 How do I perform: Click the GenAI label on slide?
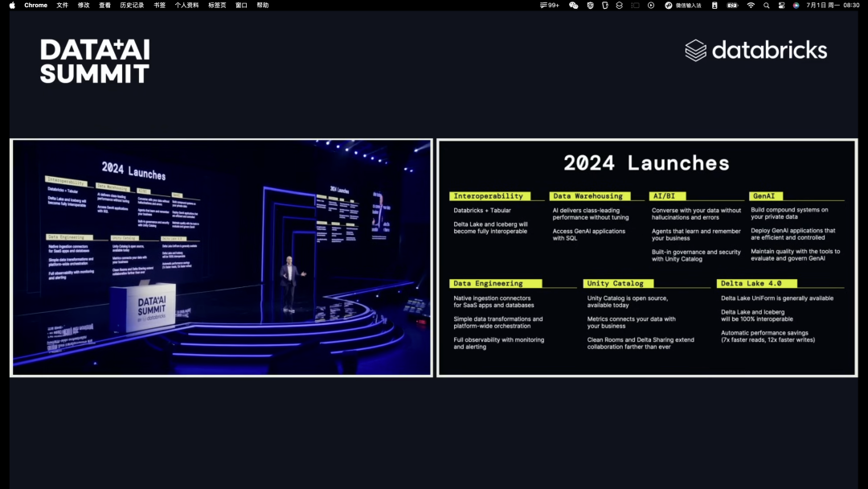point(766,196)
